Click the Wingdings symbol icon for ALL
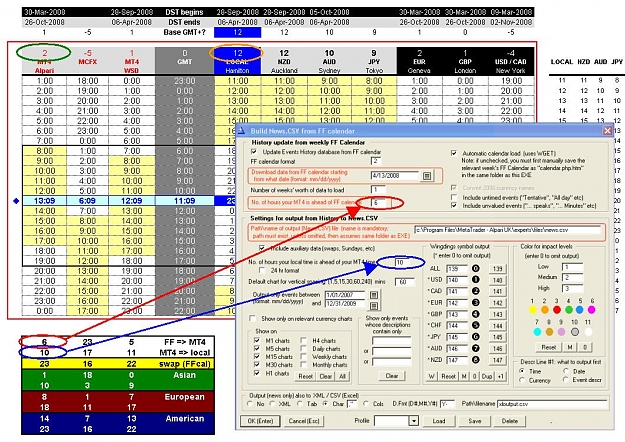The height and width of the screenshot is (442, 625). [x=476, y=269]
